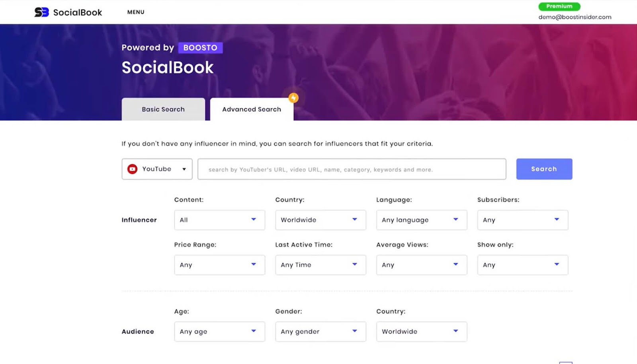
Task: Expand the Price Range dropdown
Action: point(219,265)
